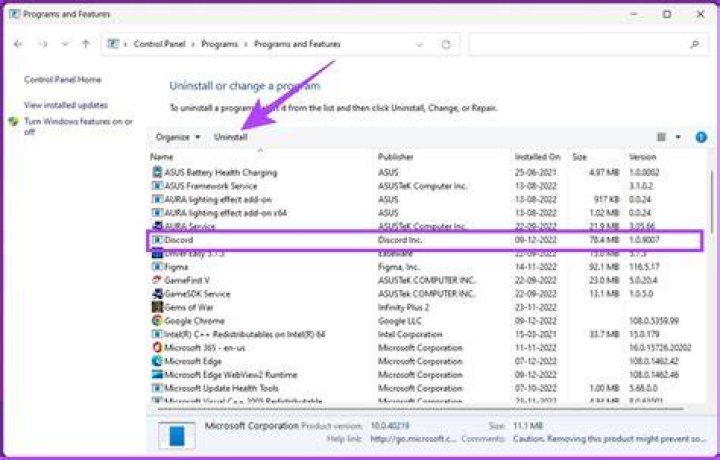Sort by the Name column header
Viewport: 720px width, 460px height.
click(x=162, y=157)
